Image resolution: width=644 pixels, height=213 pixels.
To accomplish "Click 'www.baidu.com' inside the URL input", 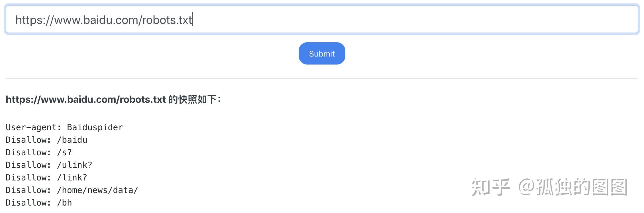I will pyautogui.click(x=96, y=20).
